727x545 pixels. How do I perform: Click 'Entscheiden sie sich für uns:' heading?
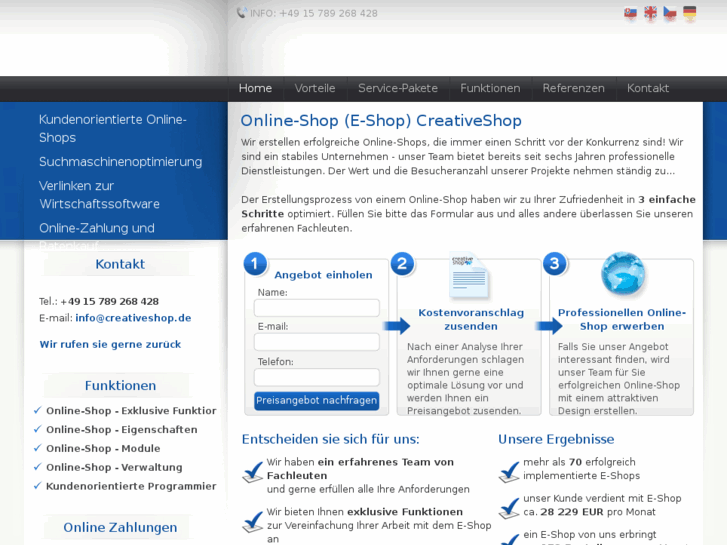coord(330,440)
